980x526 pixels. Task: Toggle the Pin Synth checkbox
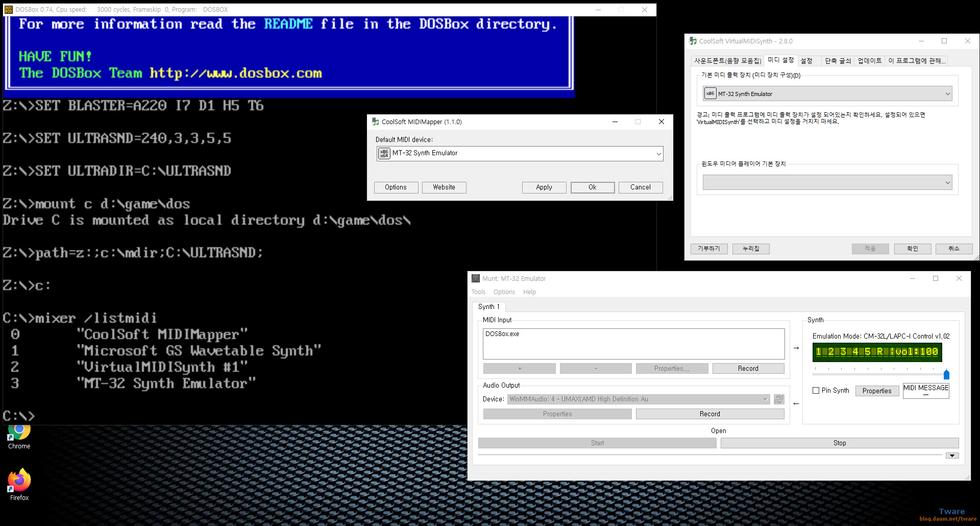pos(816,391)
